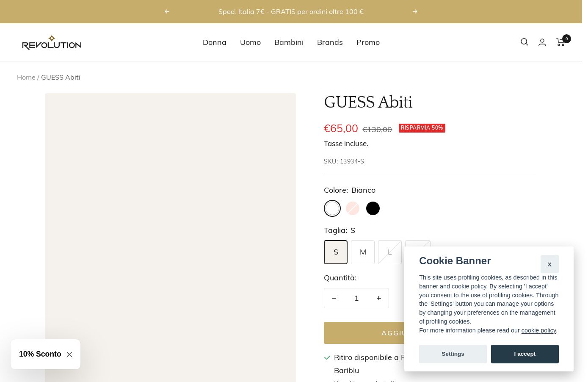Click the RISPARMIA 50% badge
The image size is (588, 382).
coord(422,128)
